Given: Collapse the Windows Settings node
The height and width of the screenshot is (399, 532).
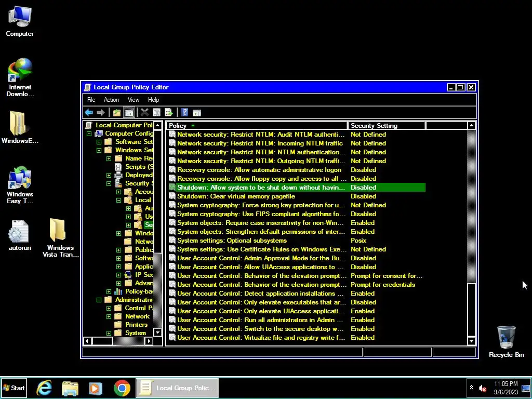Looking at the screenshot, I should (99, 150).
